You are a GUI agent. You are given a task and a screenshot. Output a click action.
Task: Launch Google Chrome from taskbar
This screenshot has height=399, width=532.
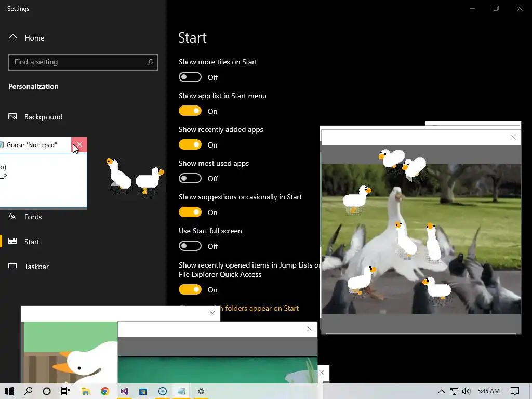(x=104, y=391)
